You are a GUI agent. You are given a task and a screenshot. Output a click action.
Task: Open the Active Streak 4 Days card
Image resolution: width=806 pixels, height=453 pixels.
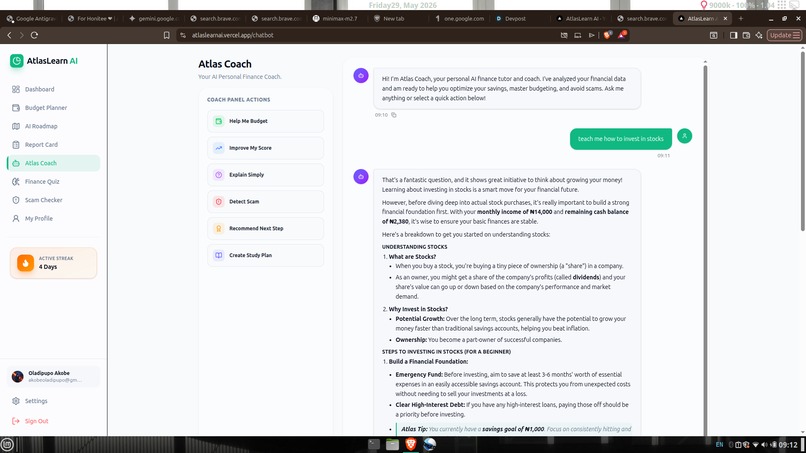click(x=53, y=263)
